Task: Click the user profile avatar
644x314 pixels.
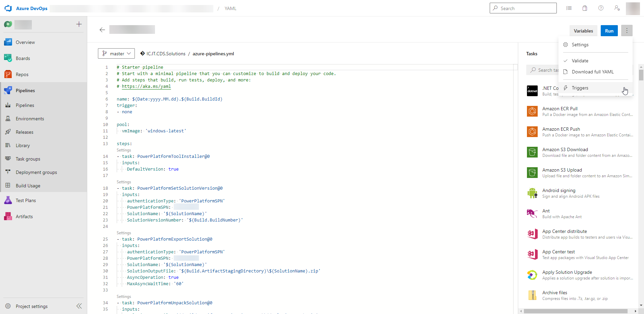Action: 633,8
